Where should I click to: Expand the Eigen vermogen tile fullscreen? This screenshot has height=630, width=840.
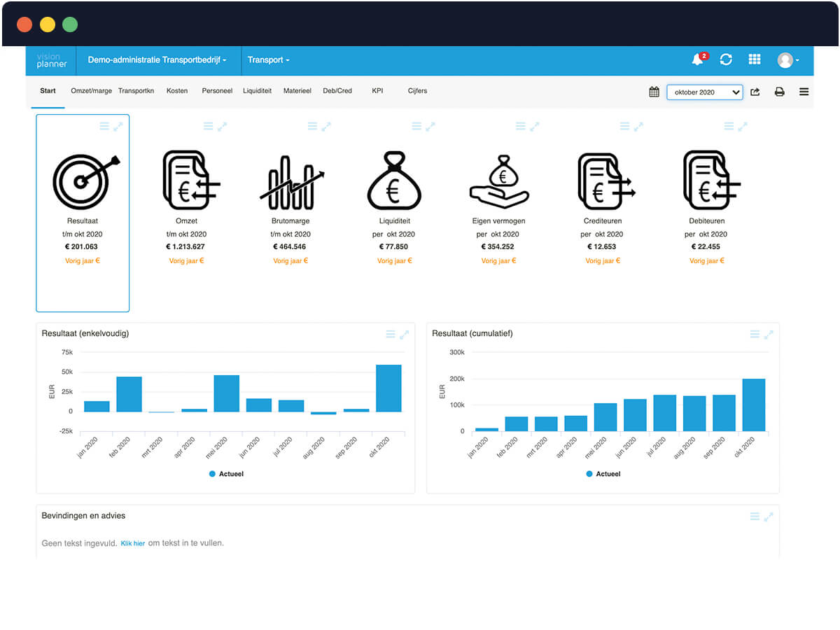(535, 126)
